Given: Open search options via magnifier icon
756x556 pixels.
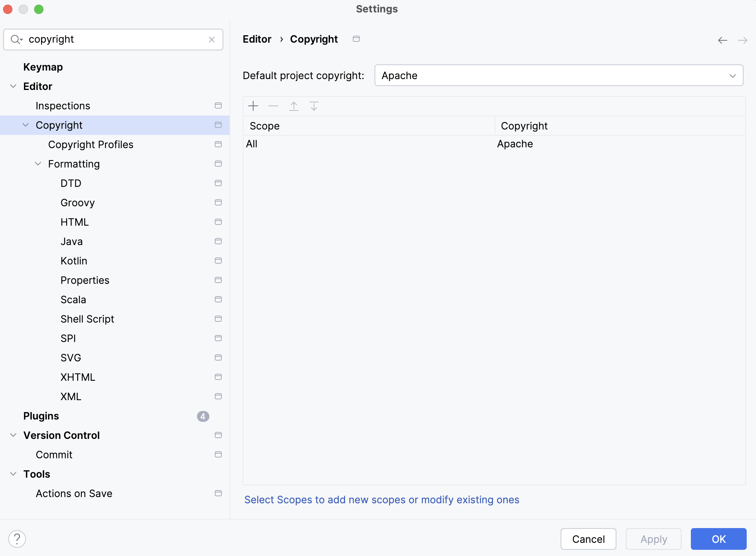Looking at the screenshot, I should coord(16,39).
